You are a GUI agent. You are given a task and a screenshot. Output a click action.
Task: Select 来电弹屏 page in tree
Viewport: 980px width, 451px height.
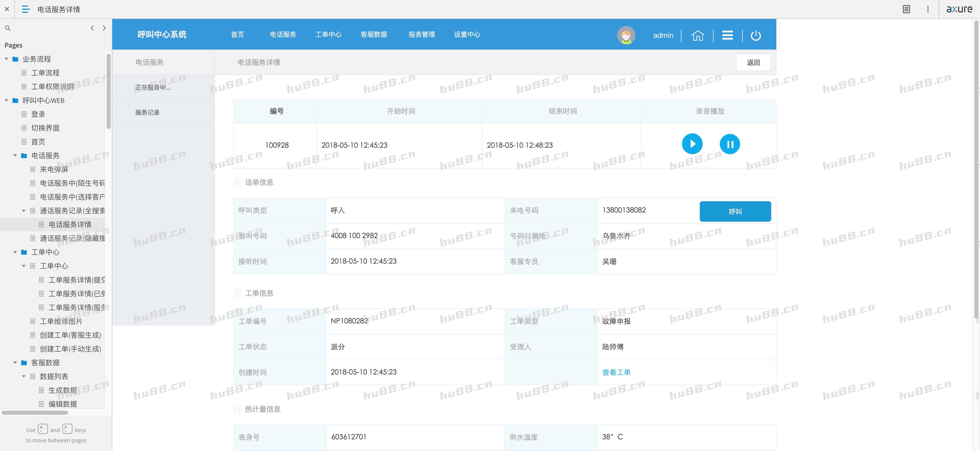[54, 169]
